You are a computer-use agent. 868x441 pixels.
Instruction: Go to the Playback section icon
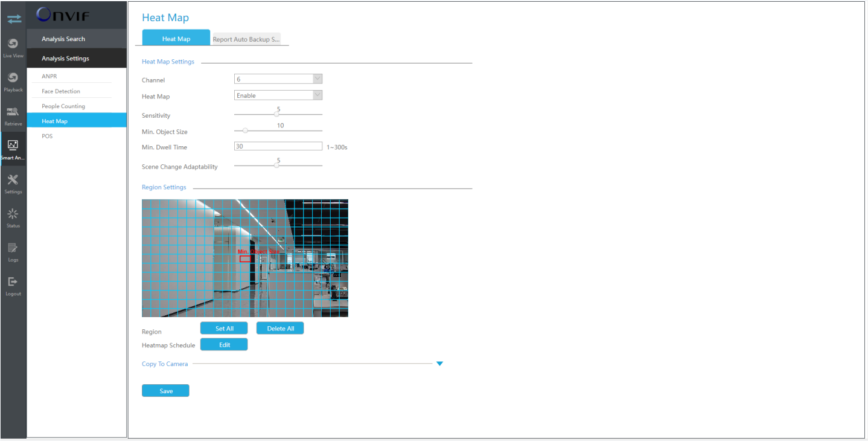click(13, 81)
